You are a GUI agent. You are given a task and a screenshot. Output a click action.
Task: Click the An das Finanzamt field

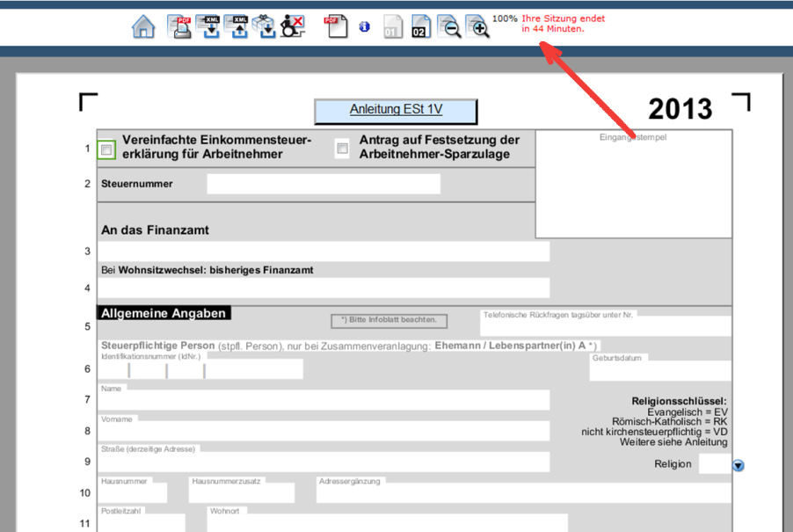pyautogui.click(x=324, y=251)
